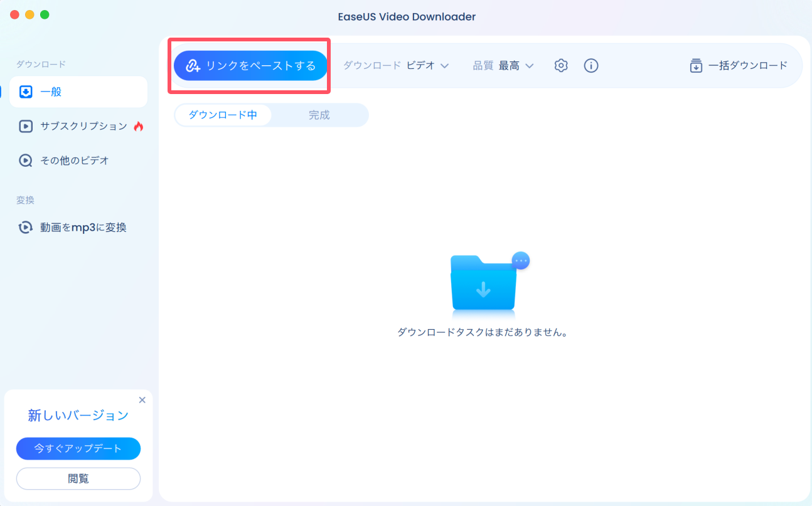This screenshot has width=812, height=506.
Task: Click the fire icon next to サブスクリプション
Action: point(139,125)
